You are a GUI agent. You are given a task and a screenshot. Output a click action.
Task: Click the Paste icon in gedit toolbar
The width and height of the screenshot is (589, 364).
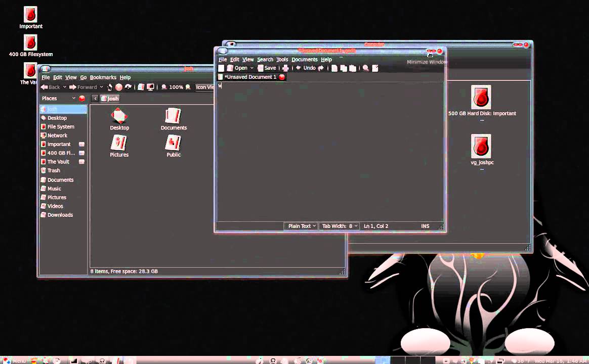pyautogui.click(x=352, y=68)
